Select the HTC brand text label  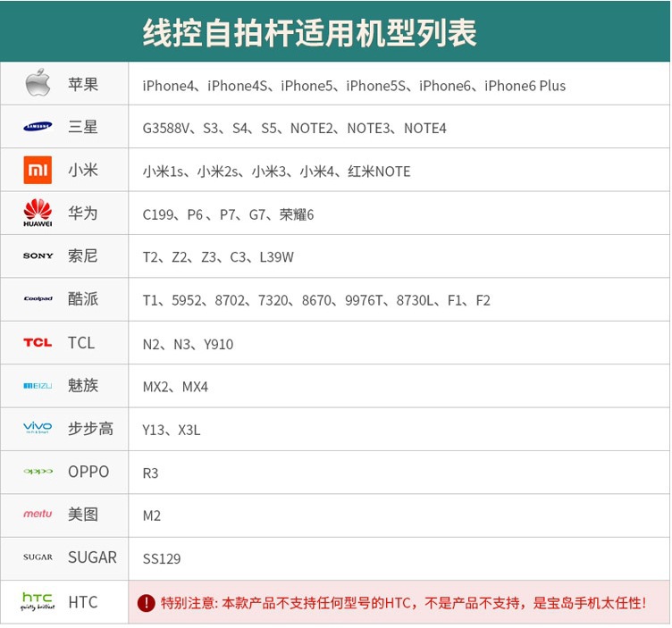pos(83,602)
